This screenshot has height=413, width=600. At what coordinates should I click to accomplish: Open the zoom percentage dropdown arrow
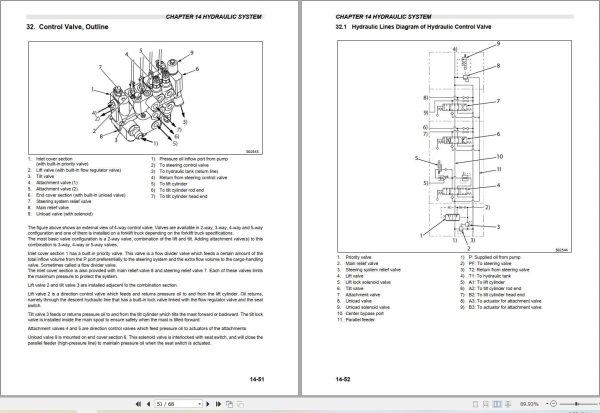547,404
